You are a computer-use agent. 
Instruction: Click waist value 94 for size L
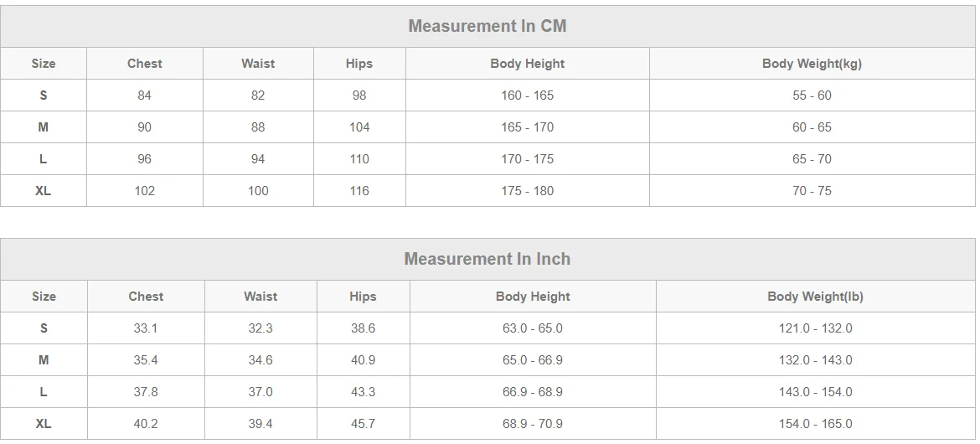coord(258,159)
